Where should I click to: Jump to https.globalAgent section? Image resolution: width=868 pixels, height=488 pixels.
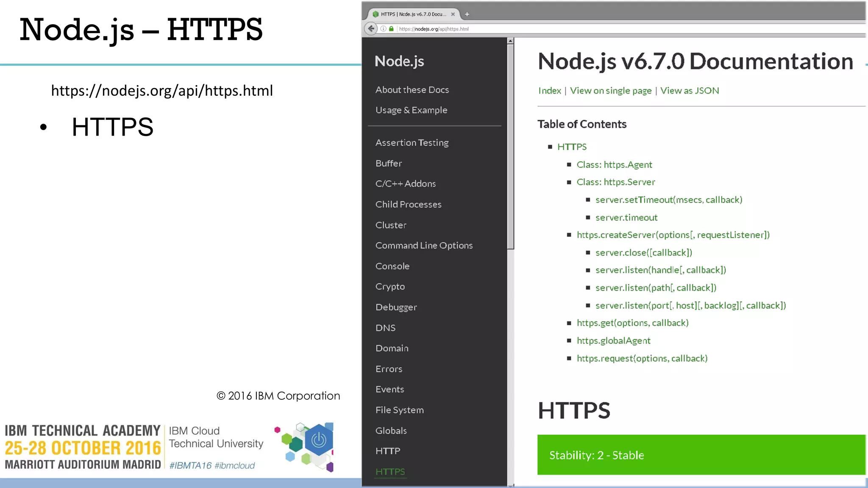613,341
